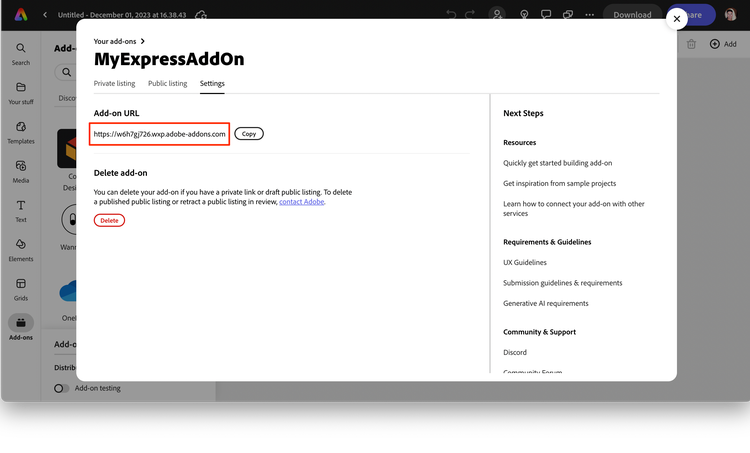Open Your stuff in the sidebar
Image resolution: width=750 pixels, height=453 pixels.
point(21,93)
